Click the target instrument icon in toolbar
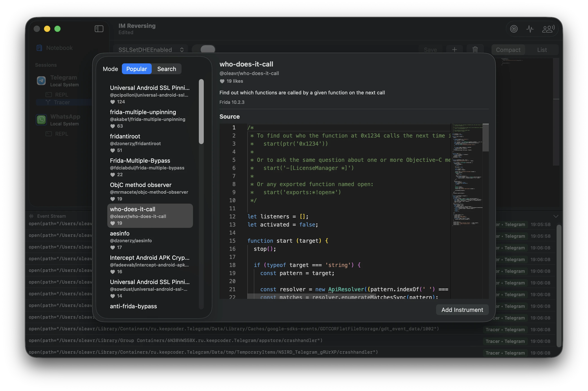Viewport: 588px width, 391px height. (x=513, y=29)
